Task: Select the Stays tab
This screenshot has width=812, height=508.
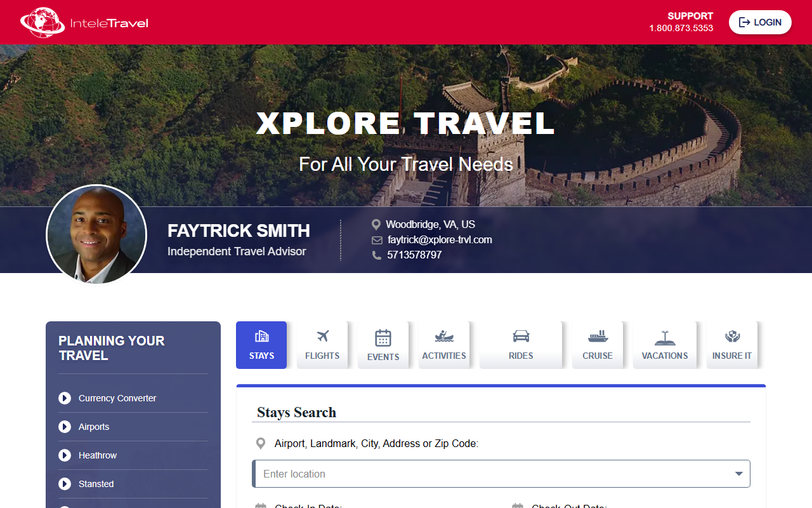Action: tap(261, 345)
